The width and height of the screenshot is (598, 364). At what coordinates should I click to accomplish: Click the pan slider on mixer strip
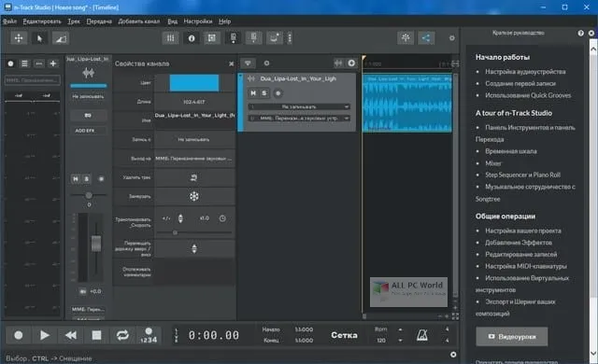point(89,195)
